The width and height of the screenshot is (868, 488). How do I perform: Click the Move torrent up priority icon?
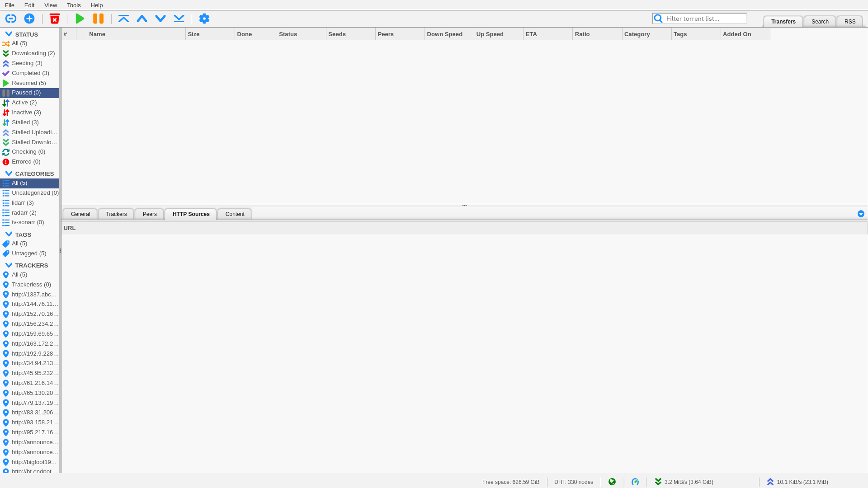pyautogui.click(x=142, y=19)
